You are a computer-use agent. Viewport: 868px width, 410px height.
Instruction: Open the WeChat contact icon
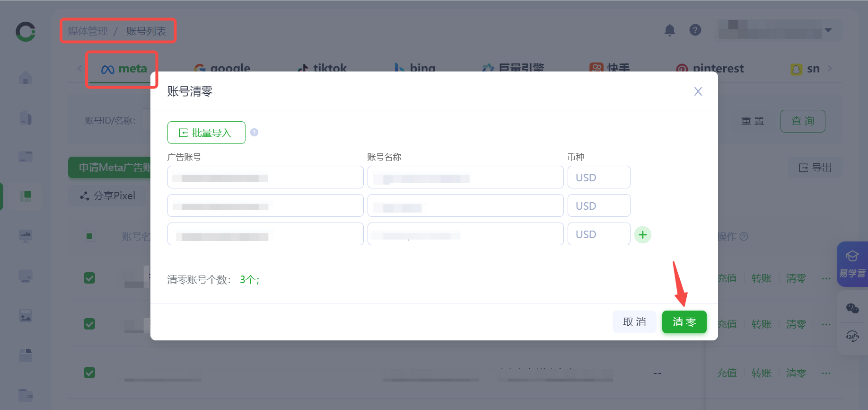[x=852, y=309]
